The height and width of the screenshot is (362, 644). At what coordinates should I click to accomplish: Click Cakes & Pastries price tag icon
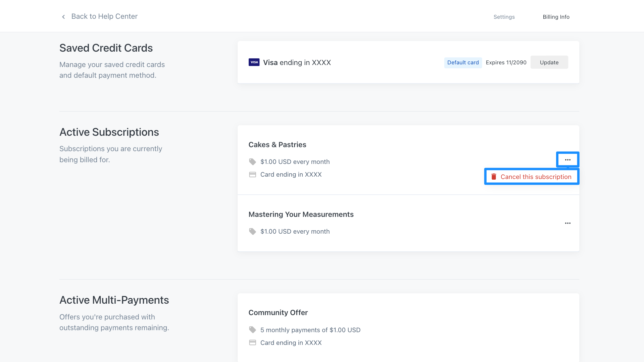point(252,162)
